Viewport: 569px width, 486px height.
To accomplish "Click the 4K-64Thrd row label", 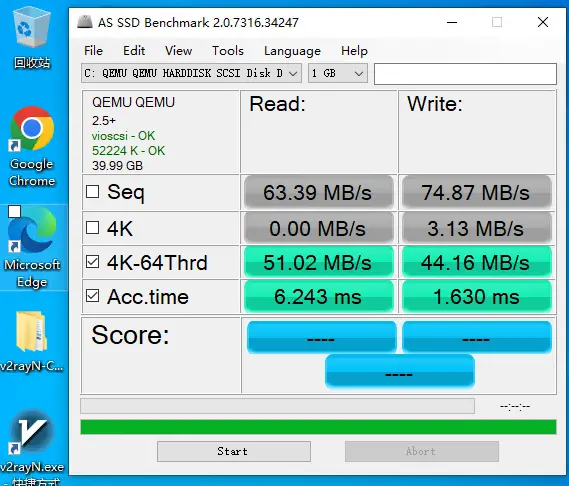I will 157,262.
